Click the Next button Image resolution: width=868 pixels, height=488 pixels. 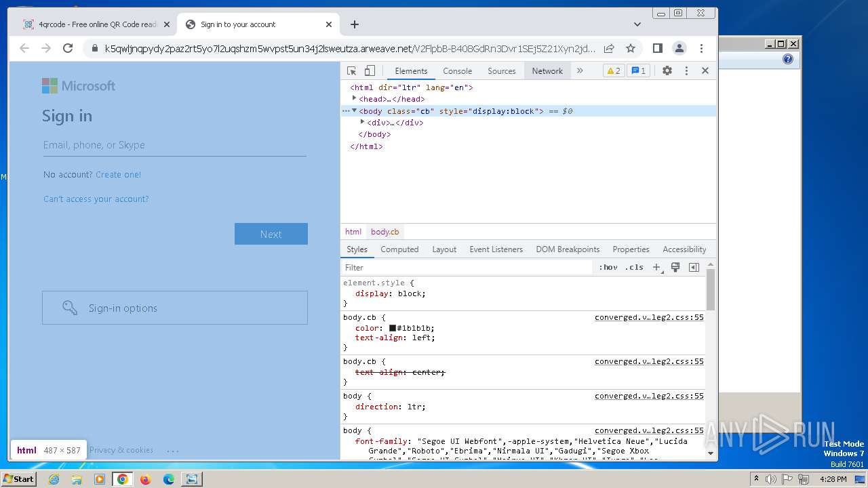(271, 234)
